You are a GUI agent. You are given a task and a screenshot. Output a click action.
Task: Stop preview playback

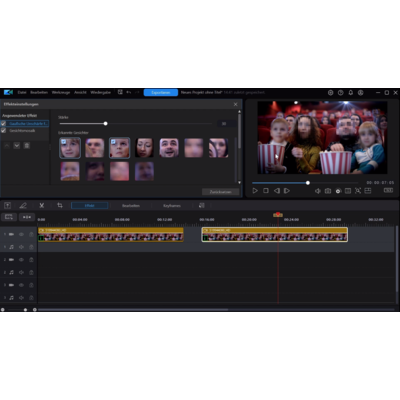tap(266, 191)
